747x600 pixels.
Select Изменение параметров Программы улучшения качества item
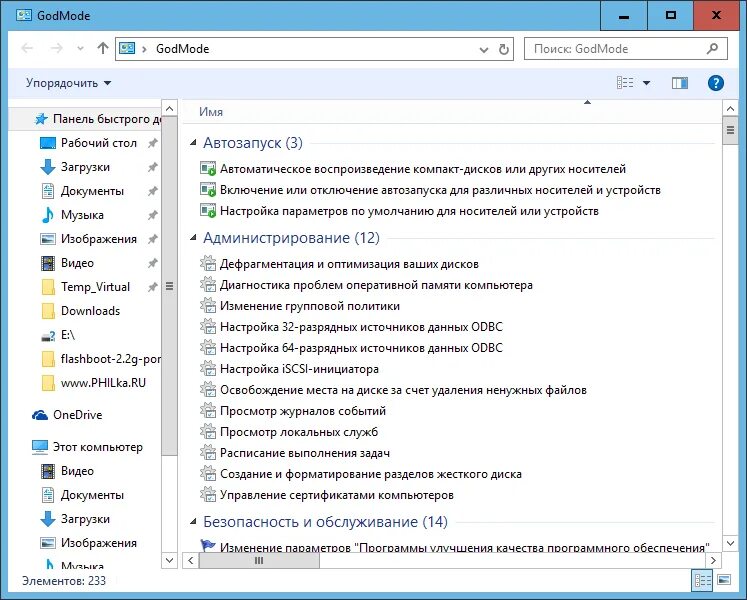click(455, 547)
